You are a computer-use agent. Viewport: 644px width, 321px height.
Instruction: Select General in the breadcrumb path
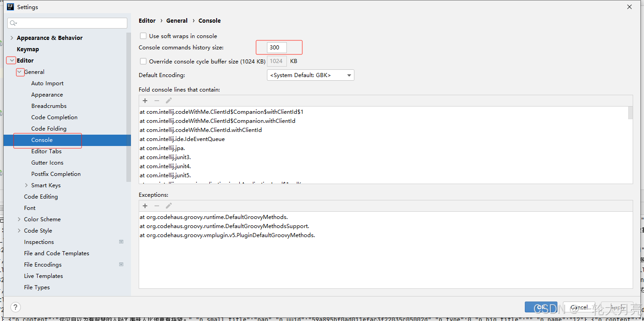pyautogui.click(x=177, y=20)
